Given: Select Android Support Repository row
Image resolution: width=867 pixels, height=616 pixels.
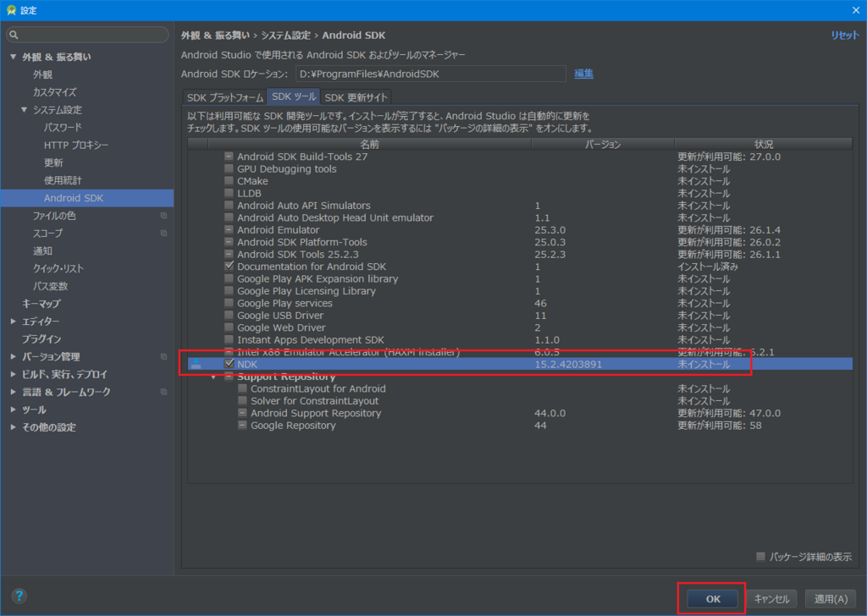Looking at the screenshot, I should [520, 413].
